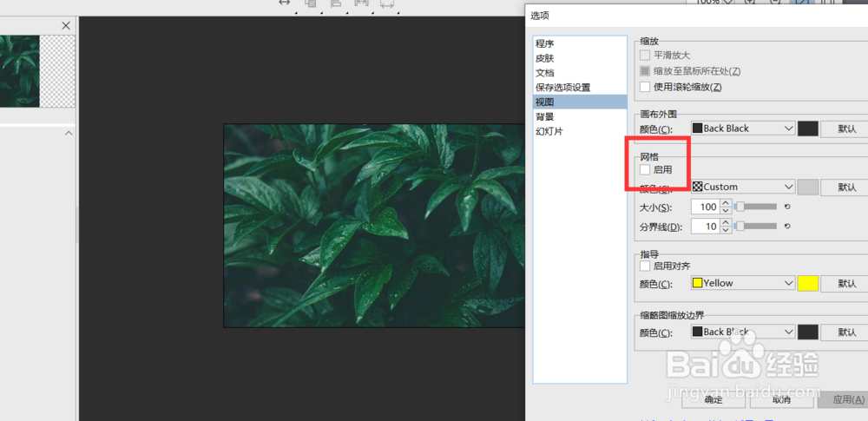Focus the divider field showing 10
This screenshot has height=421, width=868.
(x=705, y=226)
